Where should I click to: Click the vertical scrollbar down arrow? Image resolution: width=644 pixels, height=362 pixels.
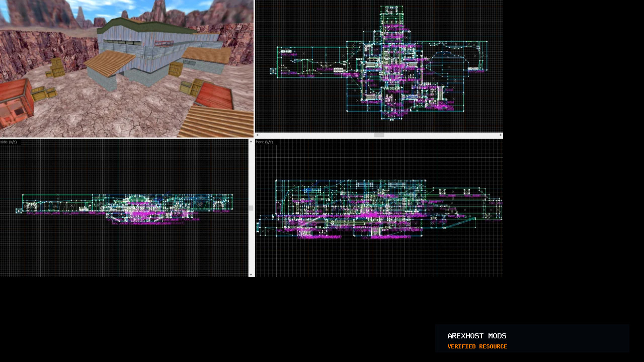click(x=251, y=275)
